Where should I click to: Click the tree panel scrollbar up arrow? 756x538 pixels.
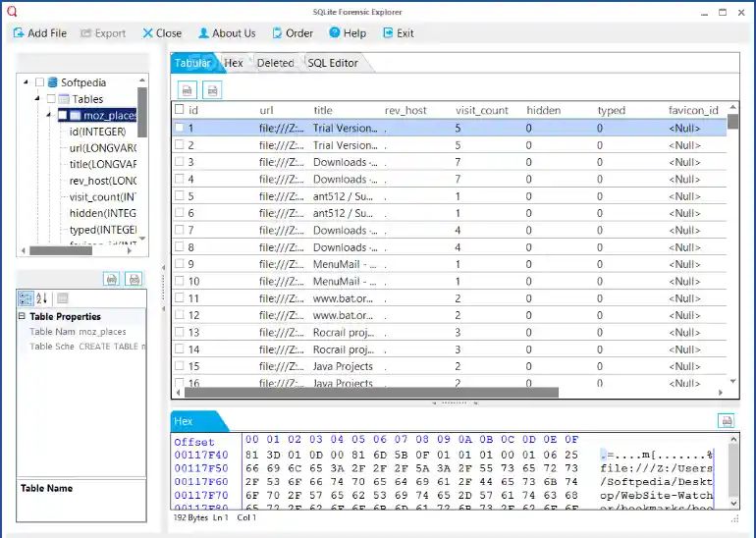142,81
